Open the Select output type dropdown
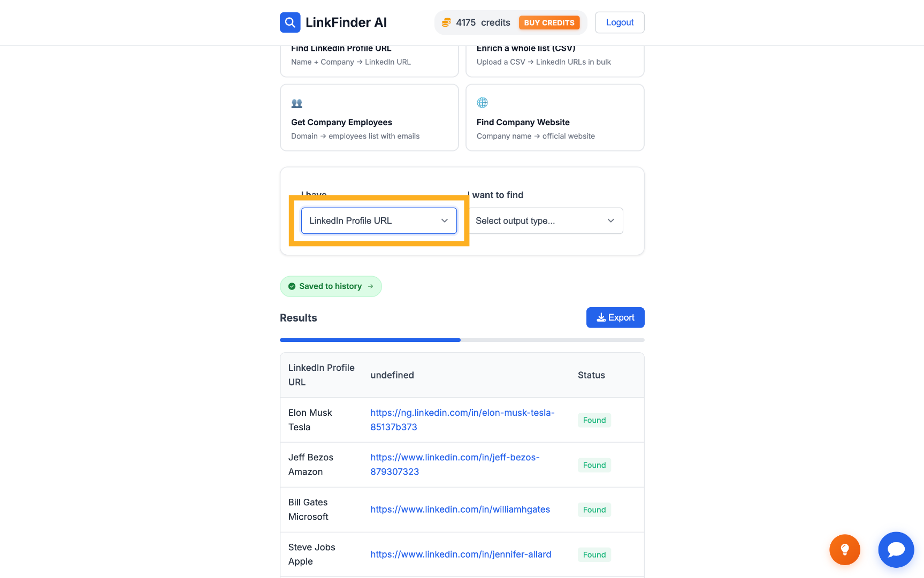Viewport: 924px width, 578px height. [545, 220]
